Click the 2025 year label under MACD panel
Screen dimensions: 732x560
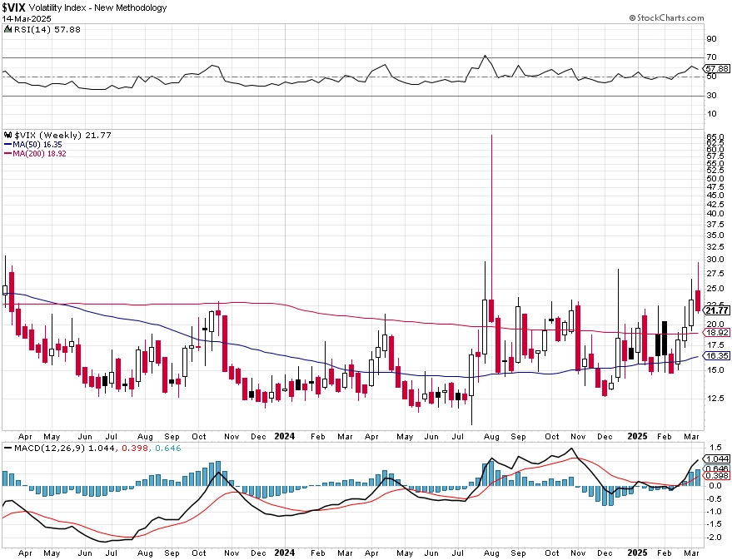[637, 553]
